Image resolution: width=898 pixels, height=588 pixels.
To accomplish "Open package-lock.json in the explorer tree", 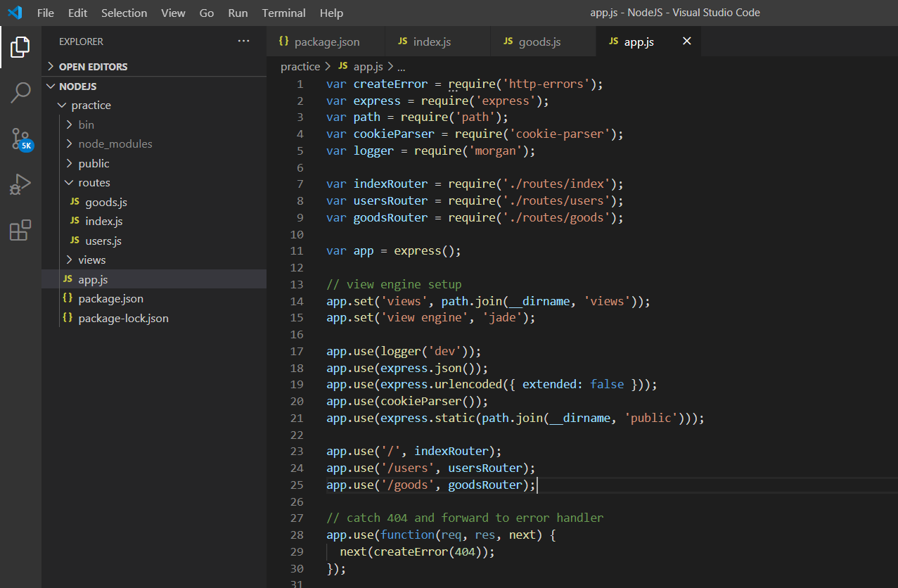I will coord(154,318).
